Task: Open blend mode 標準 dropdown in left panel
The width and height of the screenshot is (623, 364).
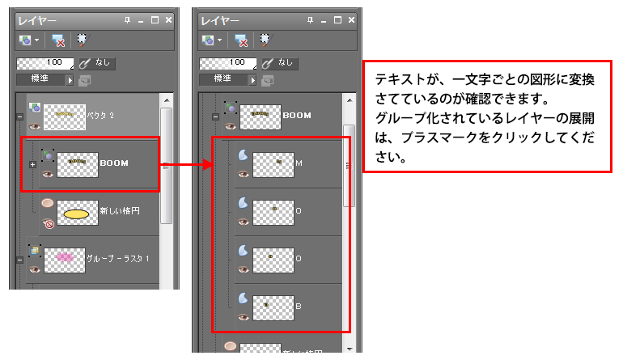Action: [x=44, y=79]
